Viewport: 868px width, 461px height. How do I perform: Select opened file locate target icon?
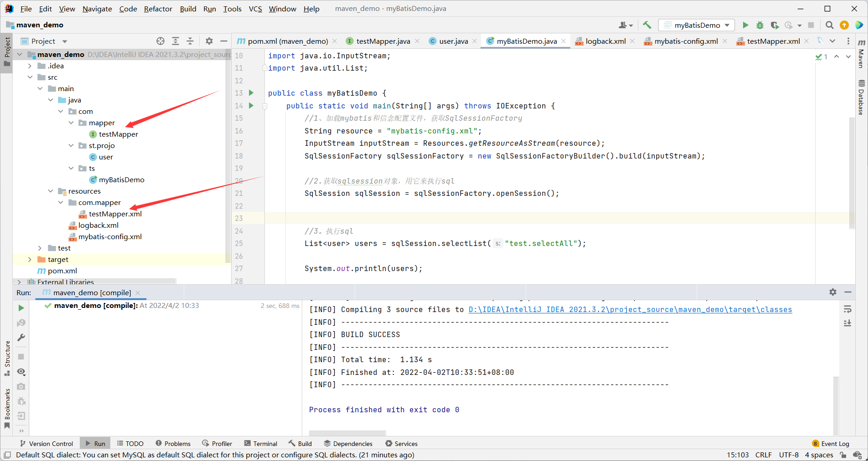pyautogui.click(x=160, y=41)
